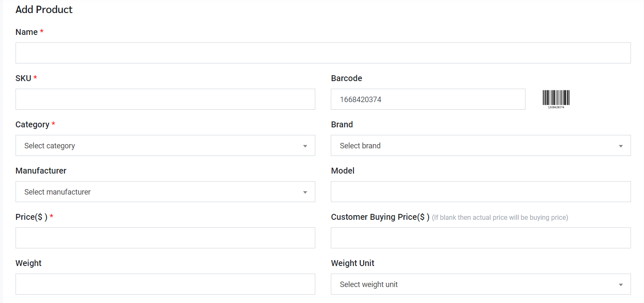Expand the Select weight unit dropdown
The image size is (644, 303).
pos(480,284)
